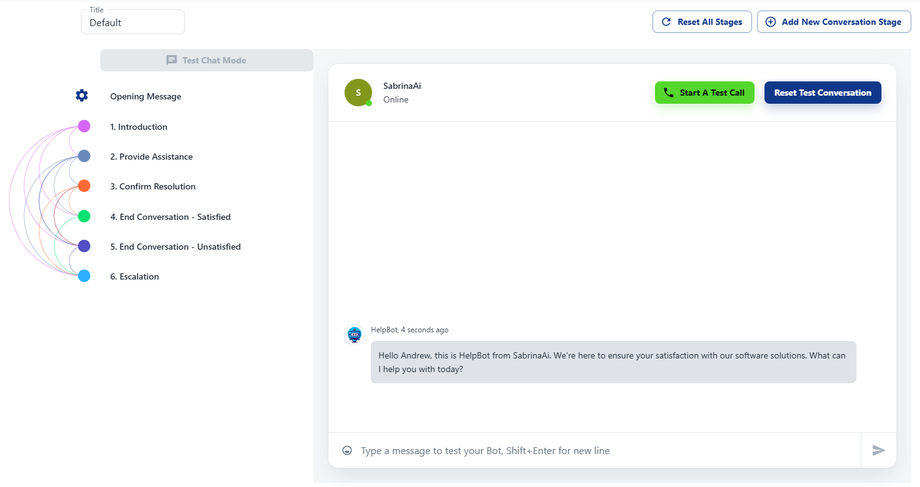920x487 pixels.
Task: Click the HelpBot robot avatar
Action: [x=354, y=336]
